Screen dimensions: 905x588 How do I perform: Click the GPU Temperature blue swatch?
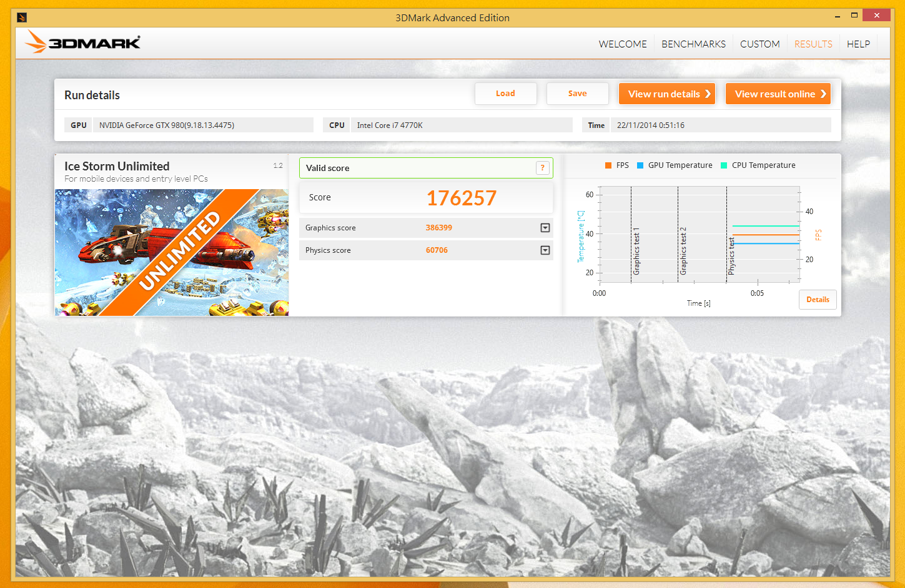click(x=640, y=165)
